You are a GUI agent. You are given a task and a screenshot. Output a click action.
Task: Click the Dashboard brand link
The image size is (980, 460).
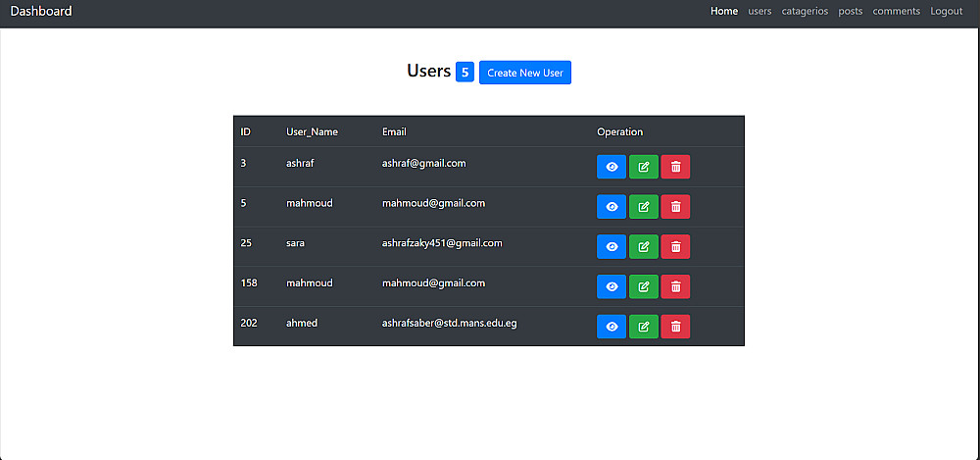41,11
